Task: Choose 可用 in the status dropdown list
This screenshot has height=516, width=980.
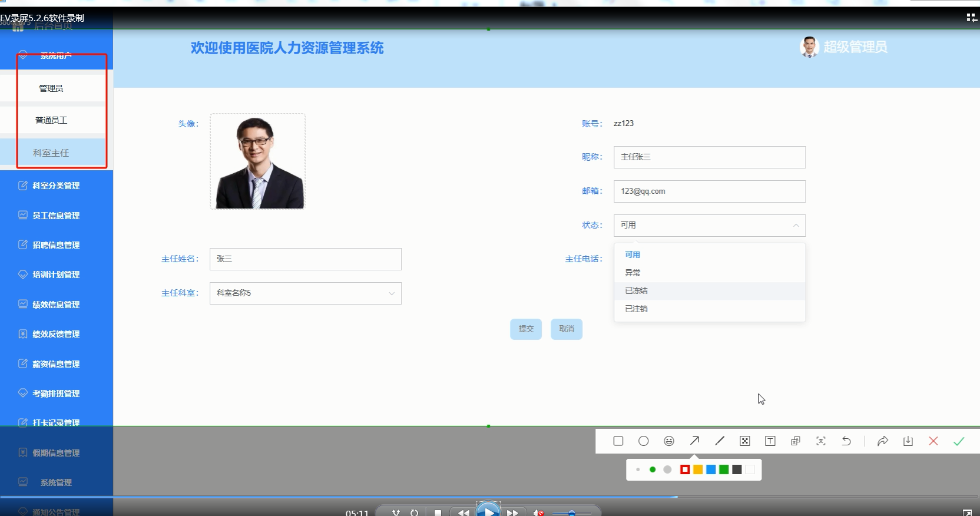Action: point(710,254)
